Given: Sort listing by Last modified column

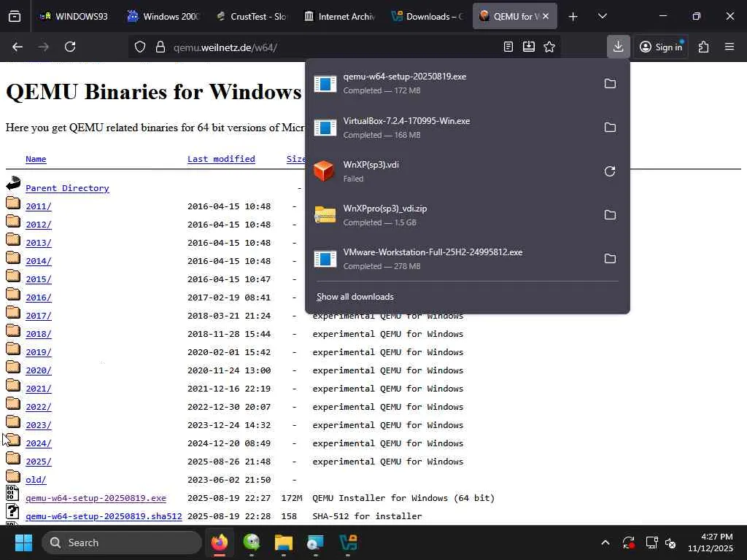Looking at the screenshot, I should (x=221, y=159).
